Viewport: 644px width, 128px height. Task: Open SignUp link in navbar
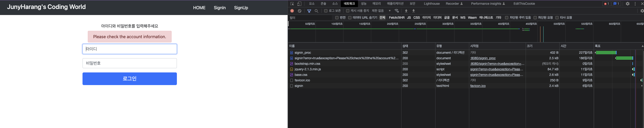[x=241, y=8]
